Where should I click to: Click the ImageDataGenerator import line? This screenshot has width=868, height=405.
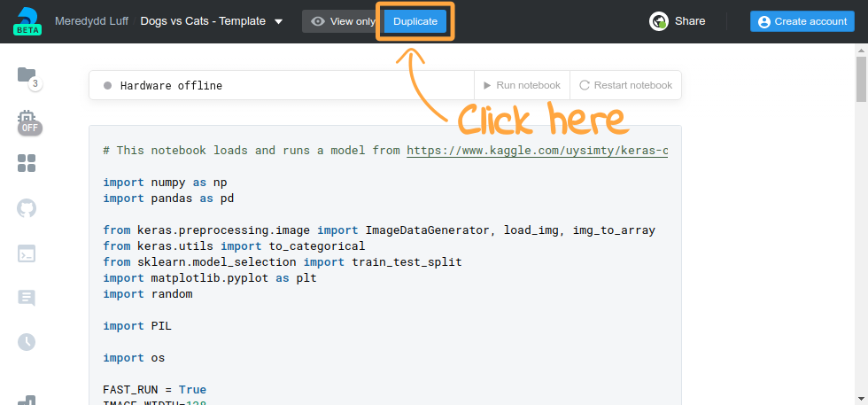(379, 230)
